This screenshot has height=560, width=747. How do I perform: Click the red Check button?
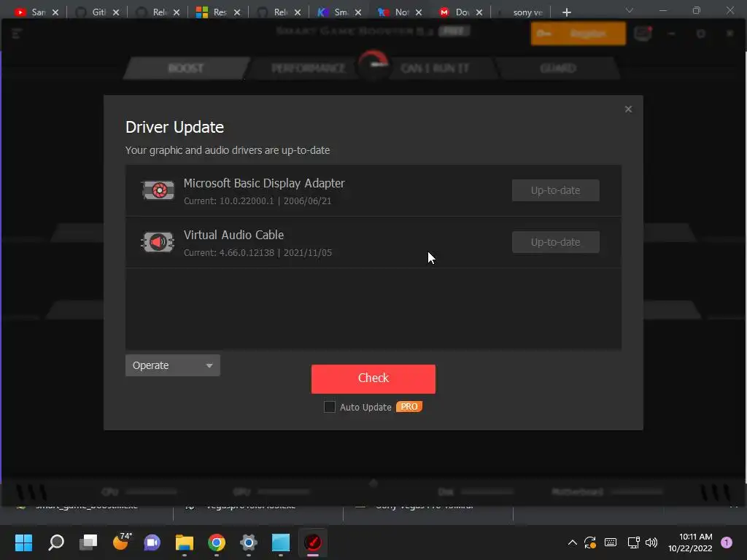[x=373, y=378]
